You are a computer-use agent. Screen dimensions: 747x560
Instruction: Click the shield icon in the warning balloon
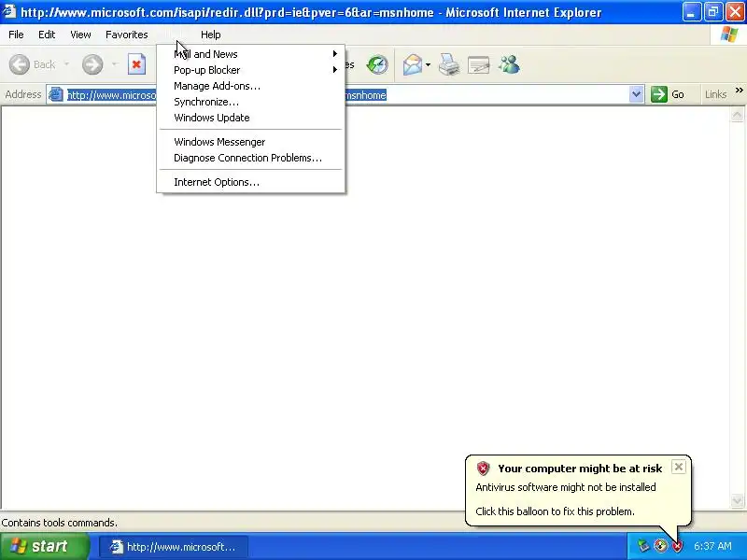tap(483, 469)
